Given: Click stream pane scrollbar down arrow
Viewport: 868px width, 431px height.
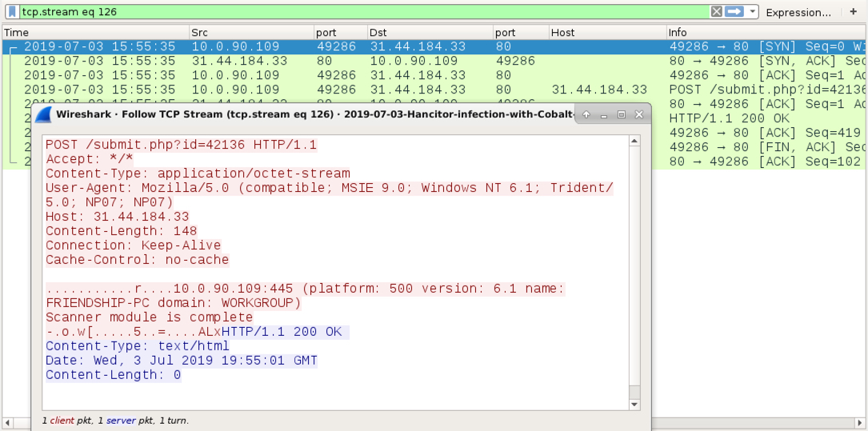Looking at the screenshot, I should tap(634, 405).
